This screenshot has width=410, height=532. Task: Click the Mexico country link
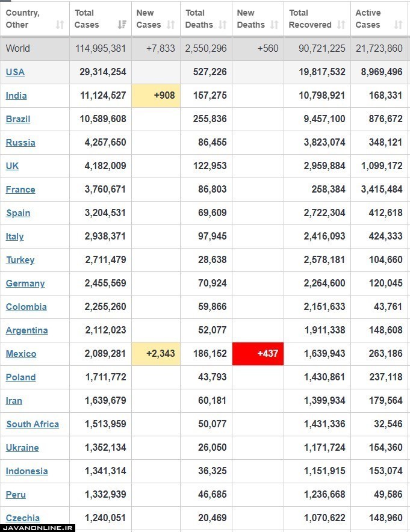pos(21,354)
